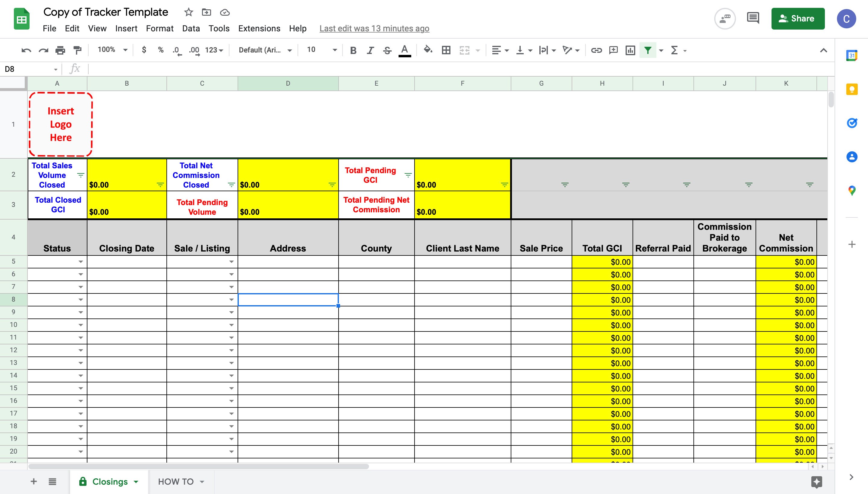The height and width of the screenshot is (494, 868).
Task: Insert a comment
Action: pyautogui.click(x=613, y=50)
